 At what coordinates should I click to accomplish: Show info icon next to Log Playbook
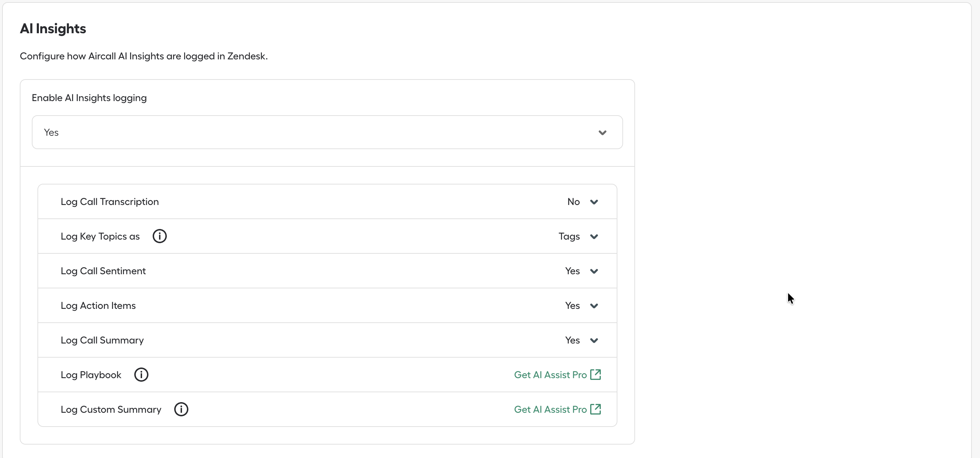(x=141, y=375)
